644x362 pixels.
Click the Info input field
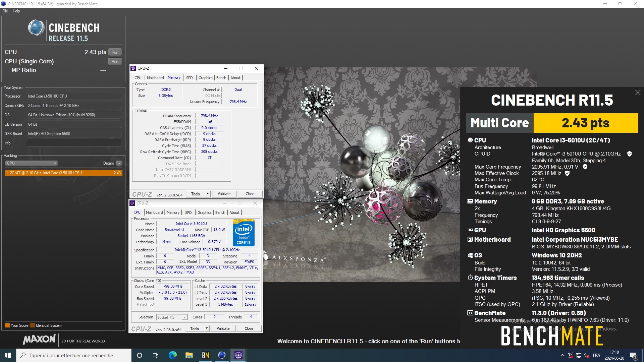[x=74, y=143]
